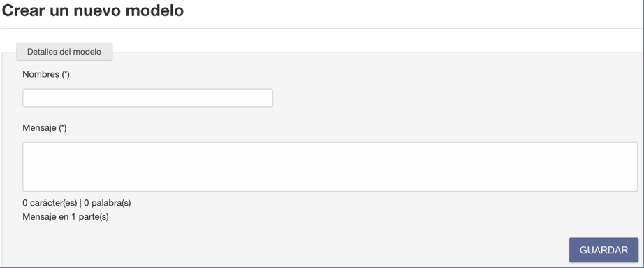
Task: Save the new model with GUARDAR
Action: tap(603, 250)
